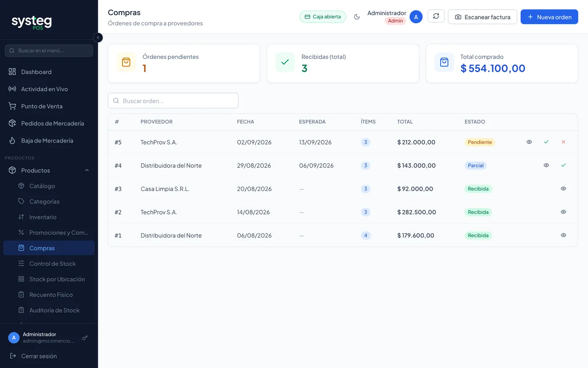Collapse the sidebar with chevron button
The width and height of the screenshot is (588, 368).
pos(98,37)
